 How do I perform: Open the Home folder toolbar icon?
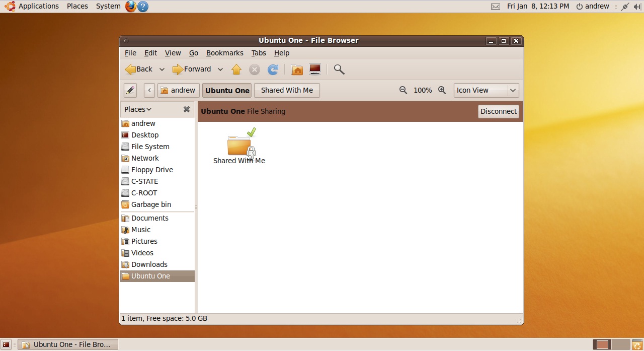[x=297, y=69]
